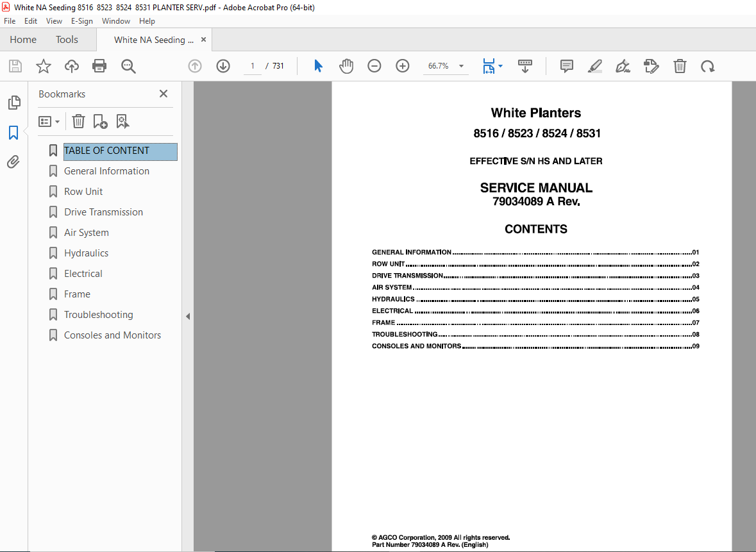Delete page with toolbar trash icon
The width and height of the screenshot is (756, 552).
point(680,66)
